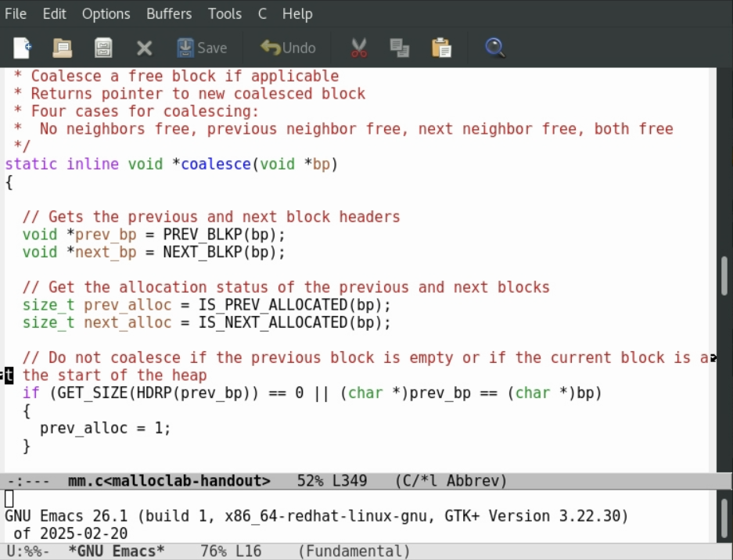Open the C mode menu
Image resolution: width=733 pixels, height=560 pixels.
[262, 14]
